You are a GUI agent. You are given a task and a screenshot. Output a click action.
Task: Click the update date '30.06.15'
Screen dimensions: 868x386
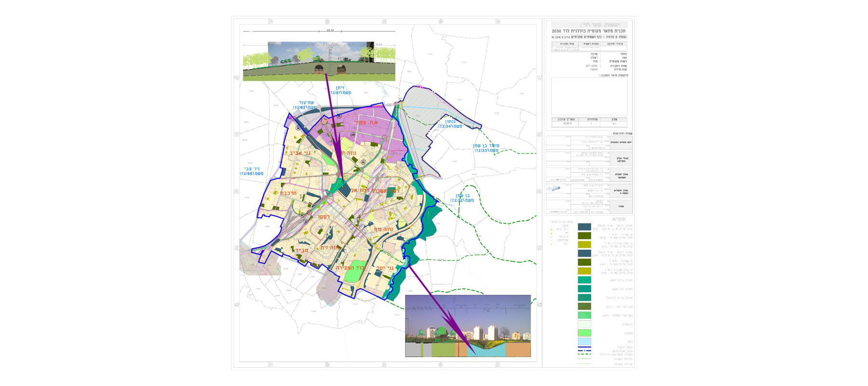pos(567,124)
